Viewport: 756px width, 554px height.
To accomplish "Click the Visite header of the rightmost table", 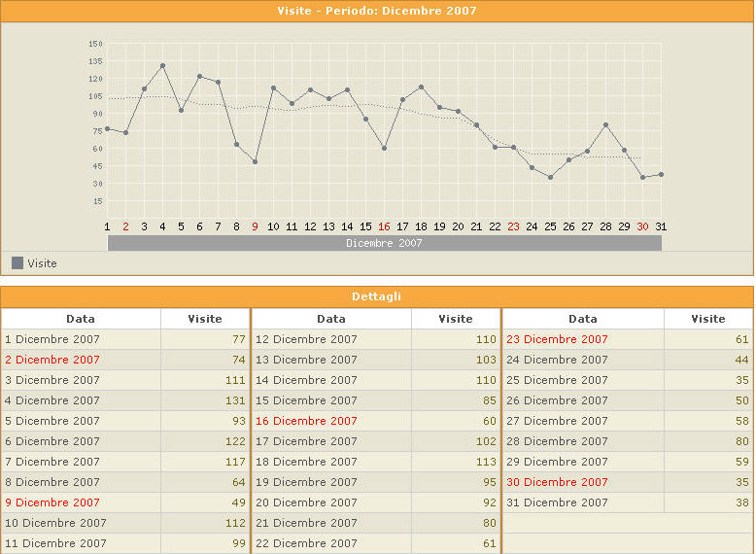I will (707, 319).
